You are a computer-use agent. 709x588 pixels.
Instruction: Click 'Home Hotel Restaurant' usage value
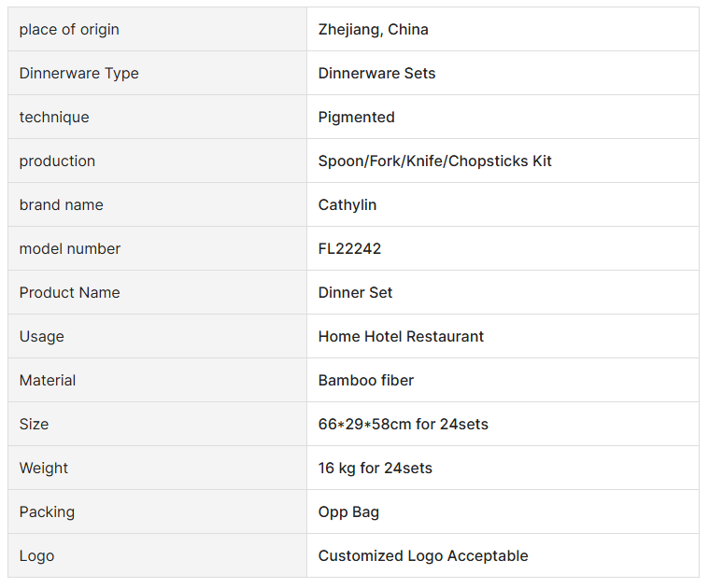401,337
